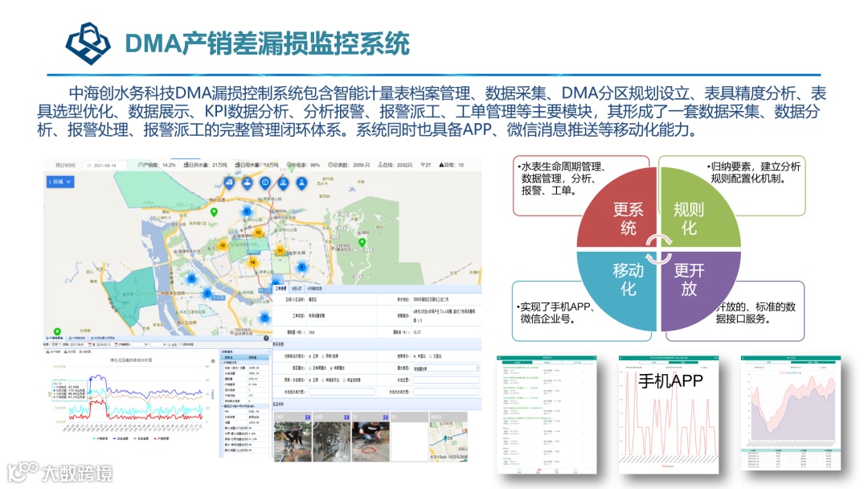Viewport: 868px width, 489px height.
Task: Toggle 总表流量 blue legend swatch
Action: pos(115,438)
